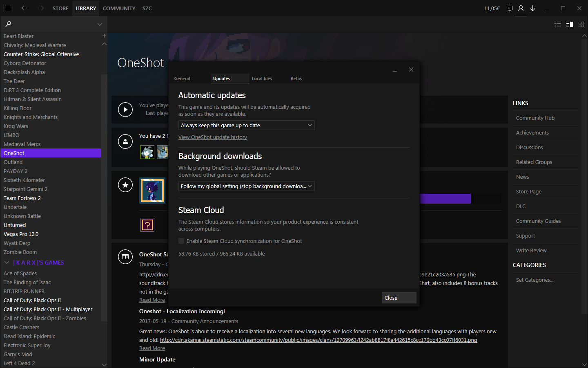
Task: Collapse the games list with up chevron
Action: [104, 44]
